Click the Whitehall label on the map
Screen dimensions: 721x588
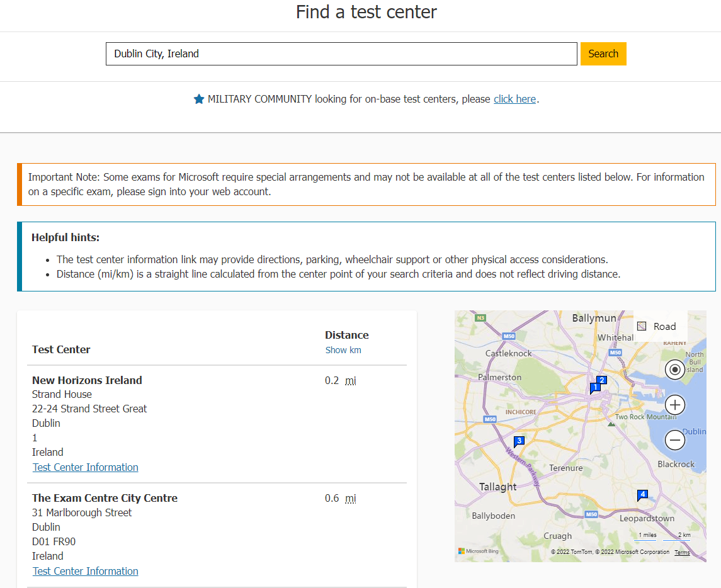point(615,337)
